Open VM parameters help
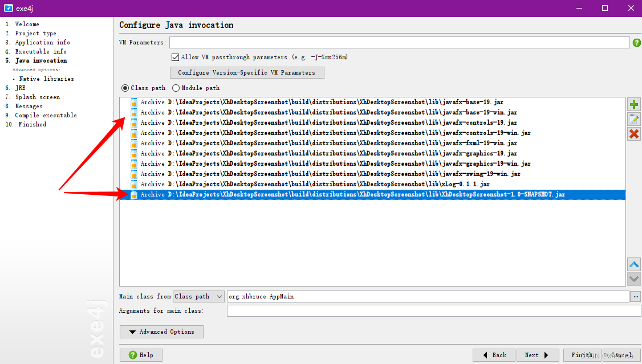This screenshot has height=364, width=642. [x=637, y=42]
